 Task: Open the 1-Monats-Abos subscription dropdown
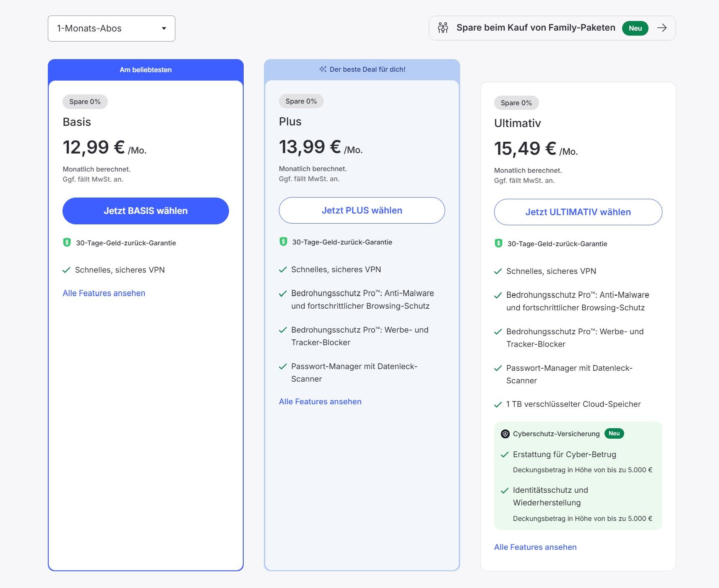click(x=112, y=29)
